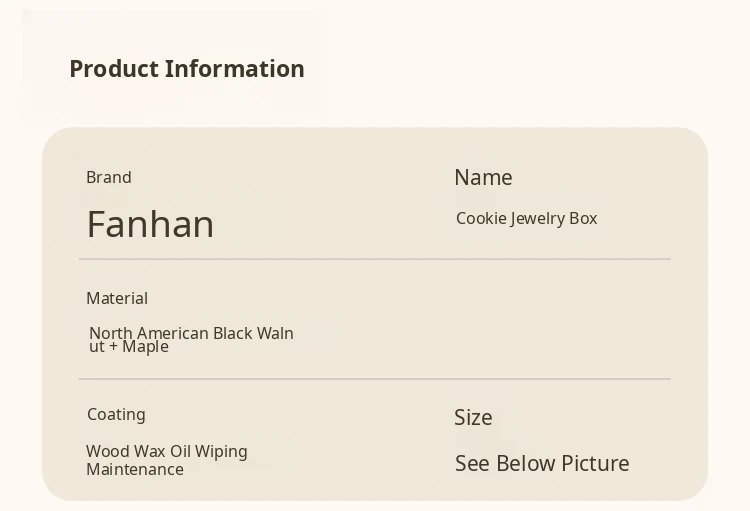Screen dimensions: 750x511
Task: Select the Size field label
Action: coord(473,417)
